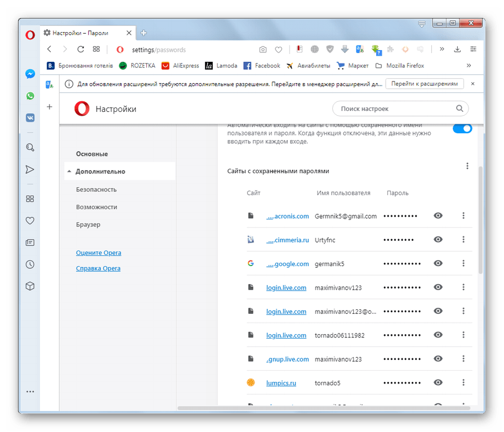Click the Поиск настроек search field

coord(394,109)
